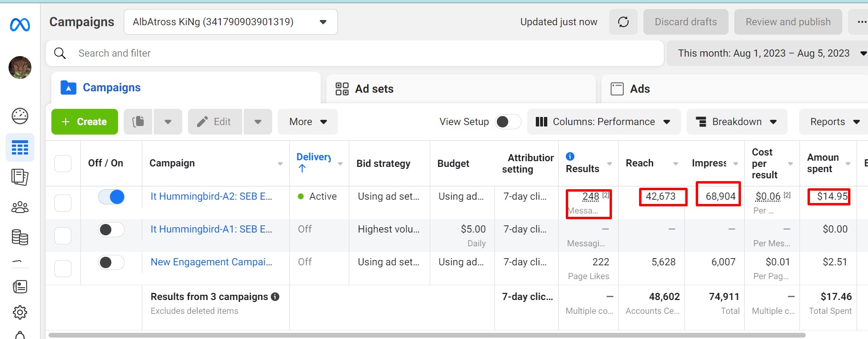Click the Results column info icon
This screenshot has height=339, width=868.
570,156
